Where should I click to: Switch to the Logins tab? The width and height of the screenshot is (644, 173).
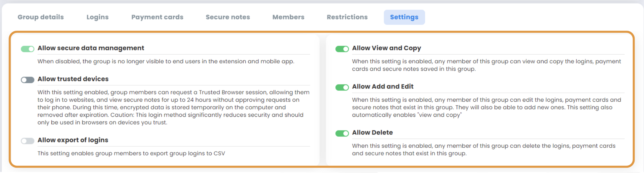tap(98, 17)
